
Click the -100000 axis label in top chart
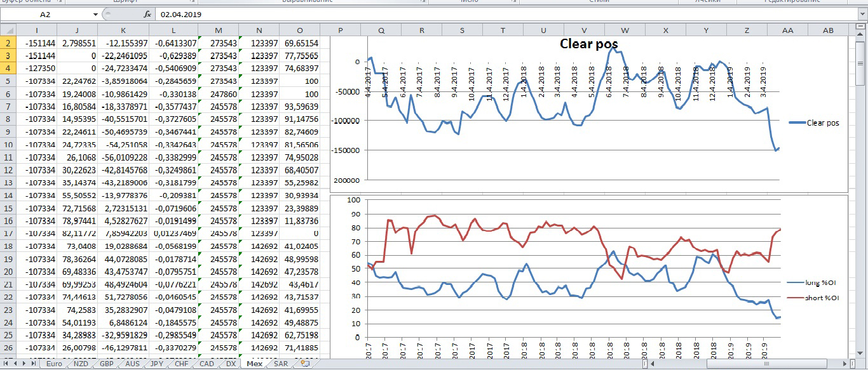(345, 121)
